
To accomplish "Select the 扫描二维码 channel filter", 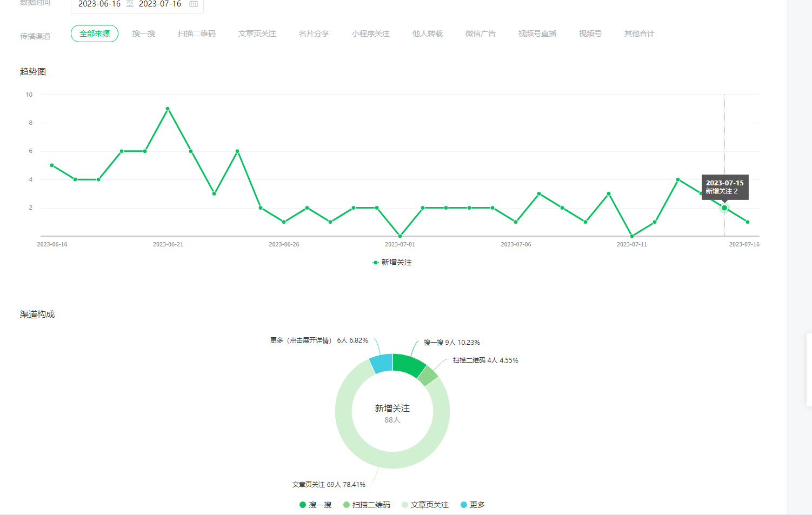I will point(197,34).
